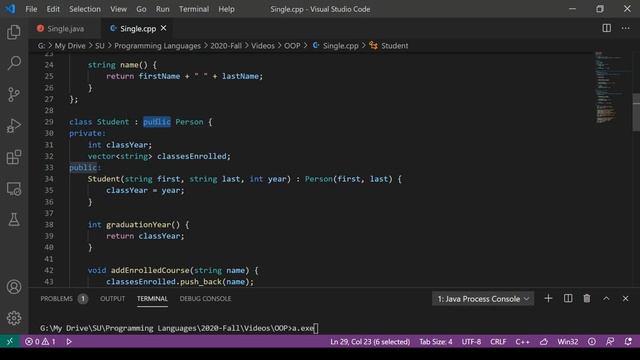Click the My Drive breadcrumb
This screenshot has width=640, height=360.
click(70, 46)
